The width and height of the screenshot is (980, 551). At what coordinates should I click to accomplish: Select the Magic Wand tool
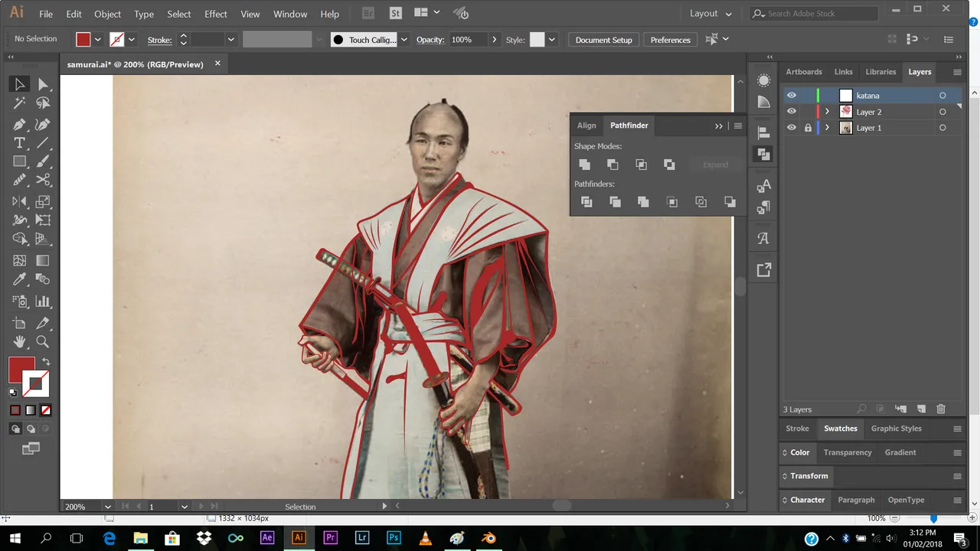coord(20,103)
